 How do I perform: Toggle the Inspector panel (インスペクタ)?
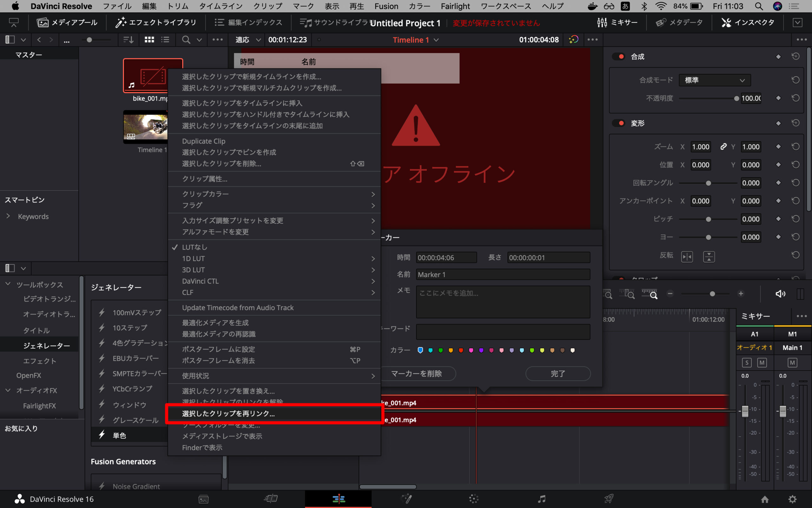point(748,23)
